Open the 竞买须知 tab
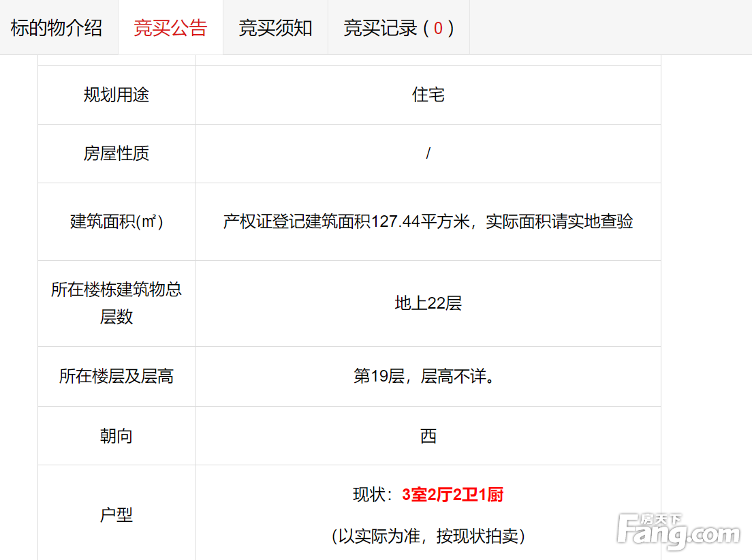 [x=275, y=28]
